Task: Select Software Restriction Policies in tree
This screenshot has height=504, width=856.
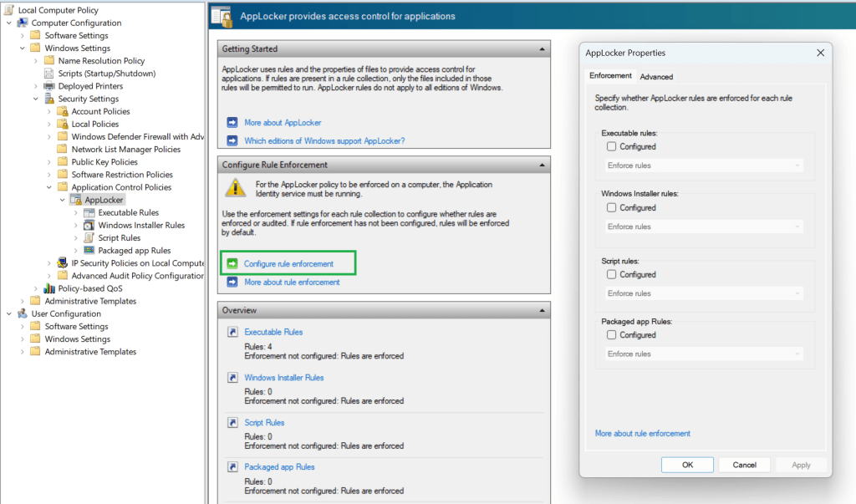Action: coord(122,175)
